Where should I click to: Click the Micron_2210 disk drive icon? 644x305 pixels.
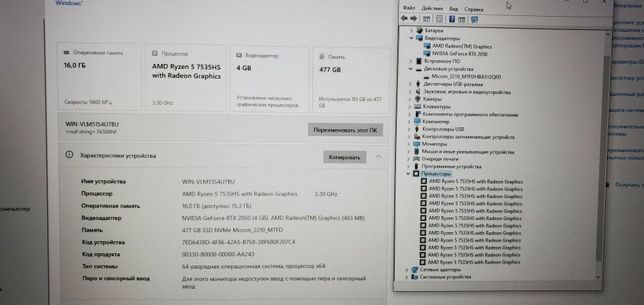coord(426,77)
